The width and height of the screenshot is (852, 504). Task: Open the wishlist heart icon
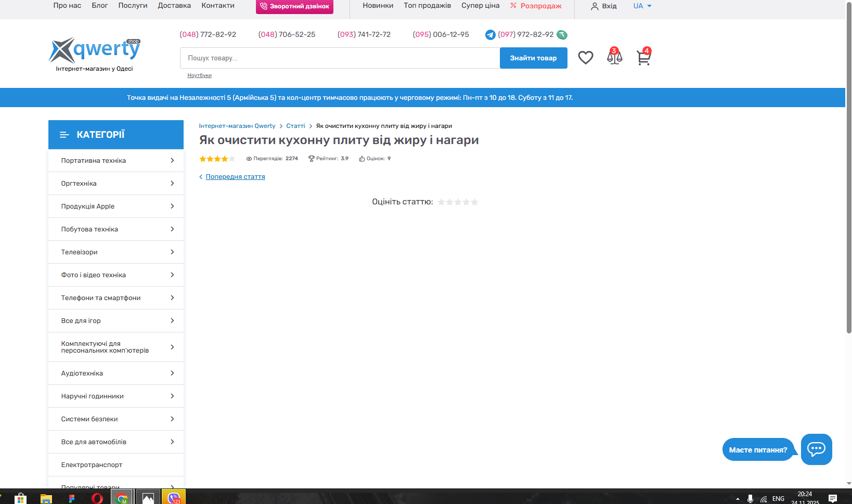pos(585,58)
